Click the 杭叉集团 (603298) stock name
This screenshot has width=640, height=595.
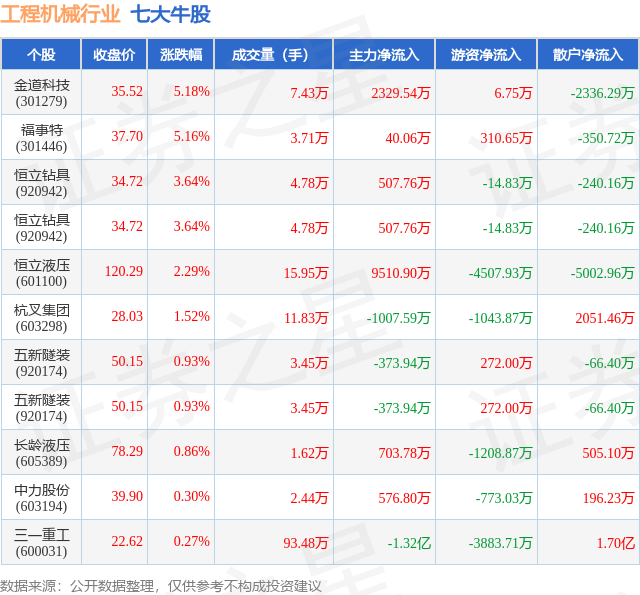(x=42, y=317)
